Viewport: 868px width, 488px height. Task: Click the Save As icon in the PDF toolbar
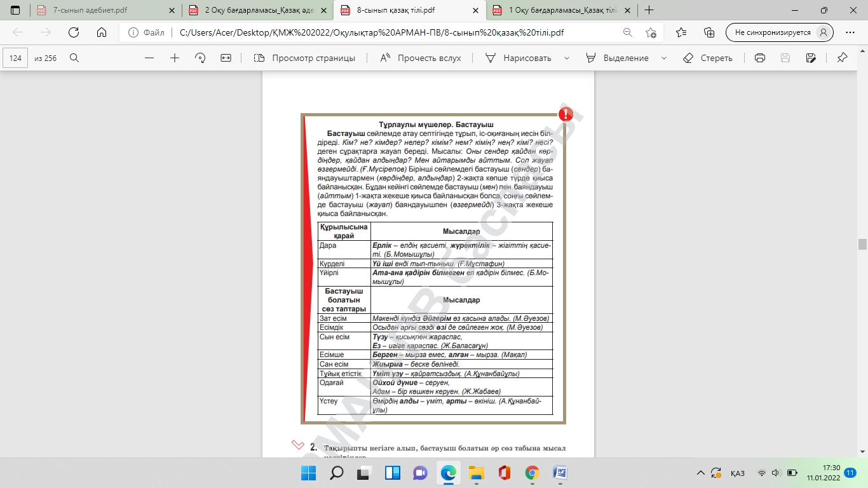(x=810, y=58)
